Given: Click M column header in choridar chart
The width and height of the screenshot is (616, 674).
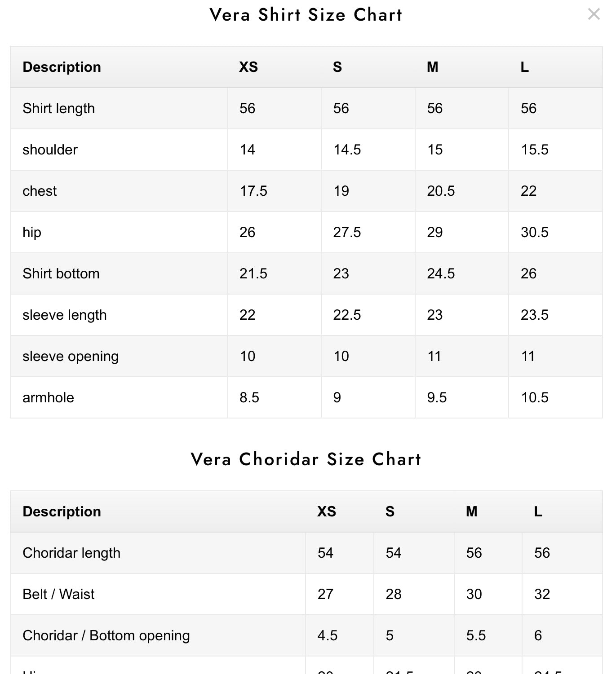Looking at the screenshot, I should point(471,511).
